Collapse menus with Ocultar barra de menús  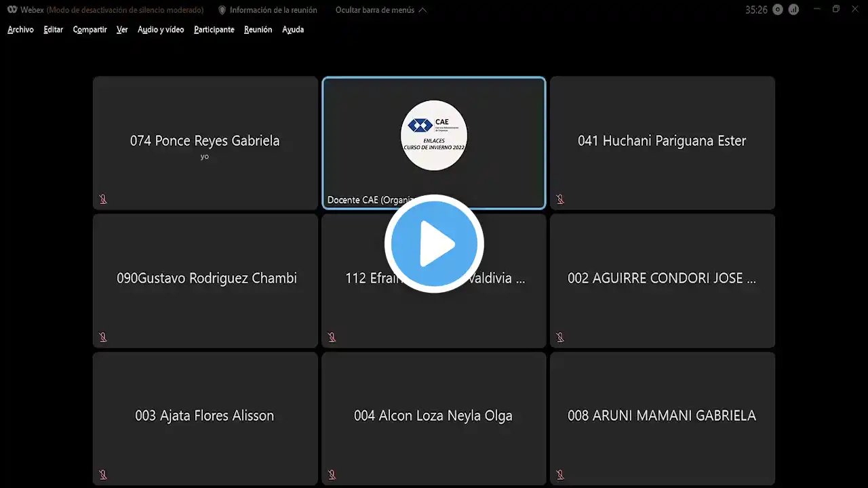pos(381,10)
